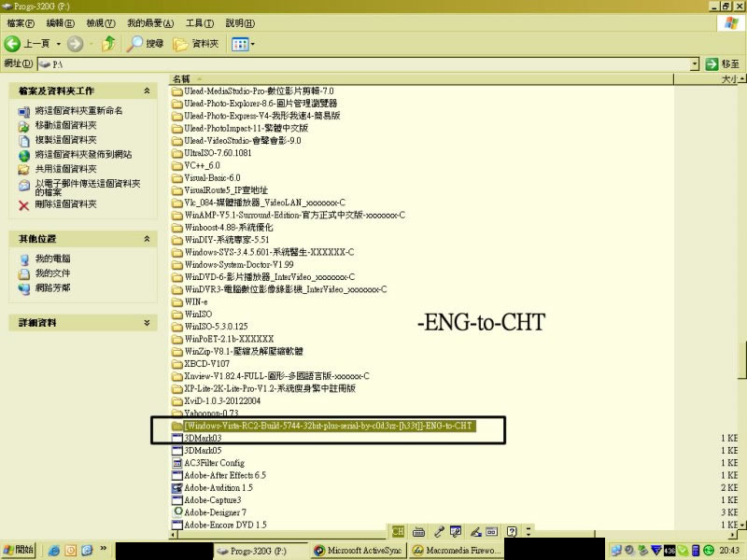The image size is (747, 560).
Task: Click the address bar showing P:\
Action: pos(363,63)
